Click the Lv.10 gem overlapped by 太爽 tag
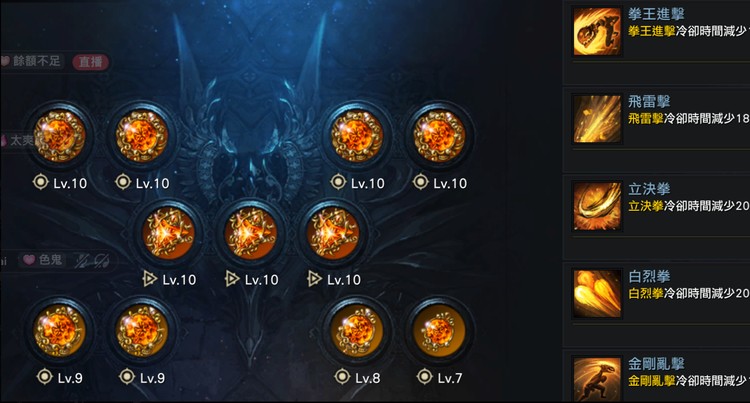The width and height of the screenshot is (750, 403). tap(60, 136)
